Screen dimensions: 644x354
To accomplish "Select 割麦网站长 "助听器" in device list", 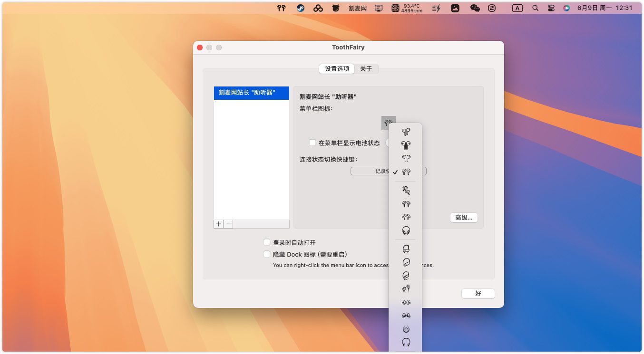I will pos(251,93).
